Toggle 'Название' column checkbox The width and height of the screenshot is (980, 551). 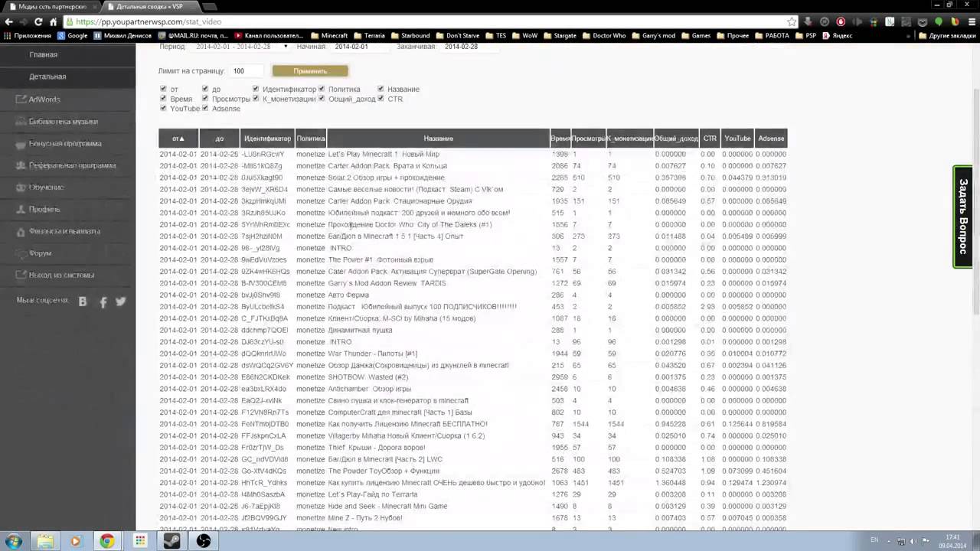click(381, 89)
